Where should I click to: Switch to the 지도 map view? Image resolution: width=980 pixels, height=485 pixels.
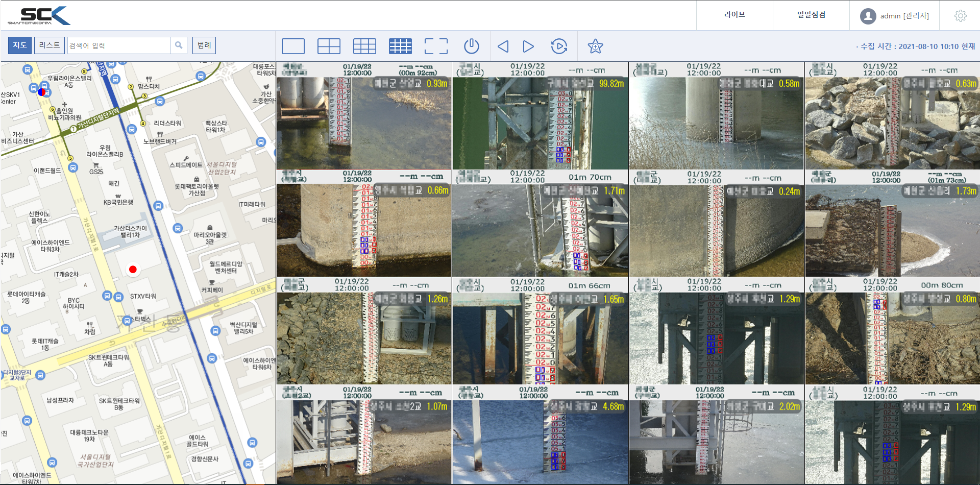point(20,45)
